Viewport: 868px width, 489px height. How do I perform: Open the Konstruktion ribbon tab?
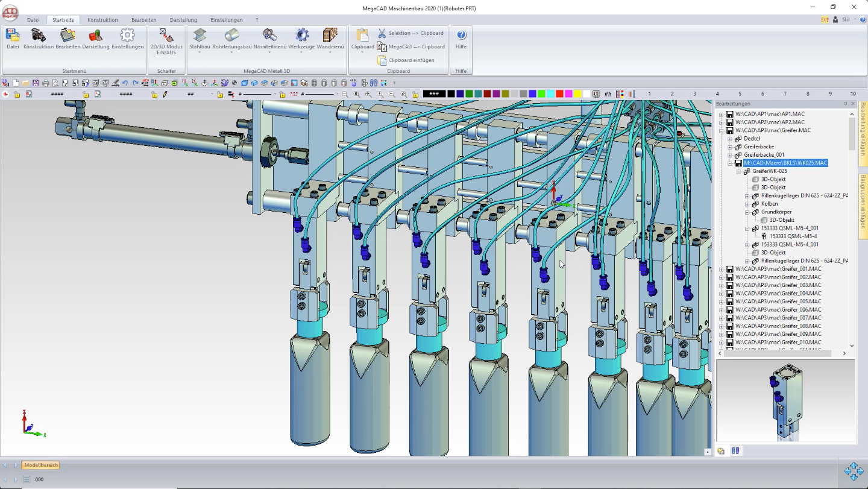click(102, 20)
